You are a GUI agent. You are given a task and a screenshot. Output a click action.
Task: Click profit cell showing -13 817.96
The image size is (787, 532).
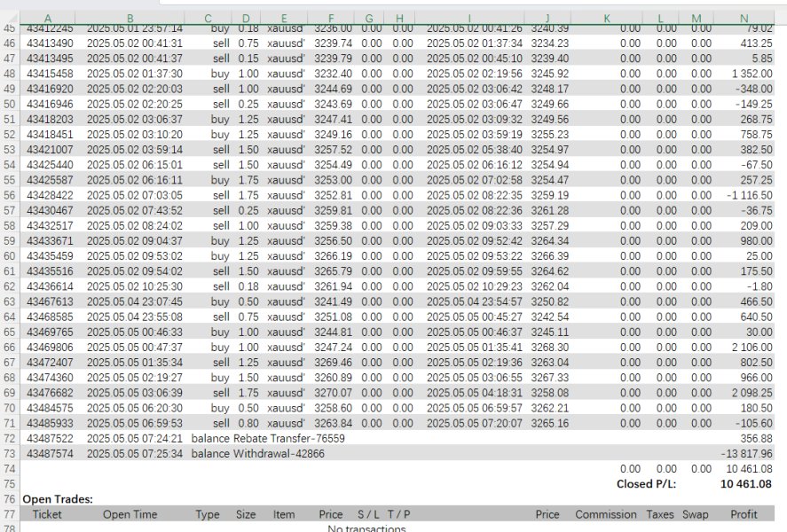[747, 454]
